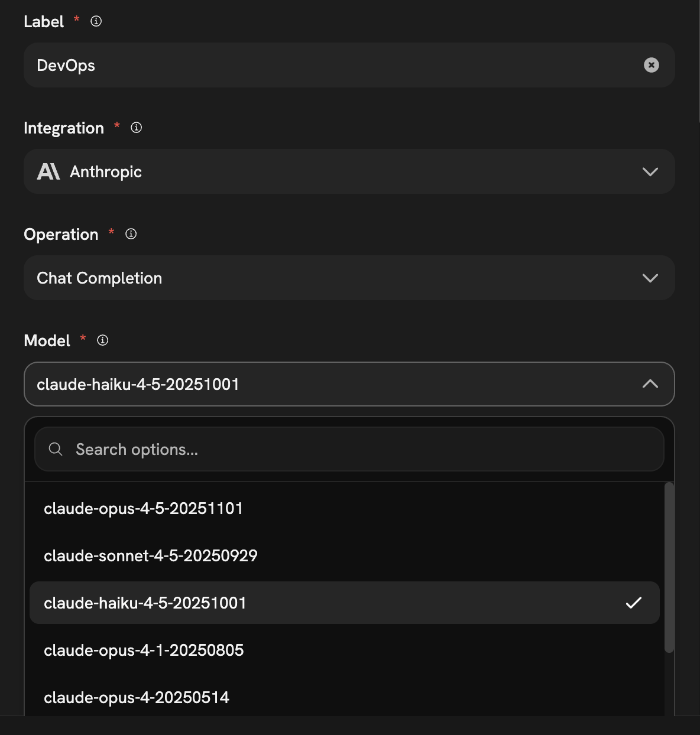The image size is (700, 735).
Task: Collapse the Model dropdown with up chevron
Action: point(650,384)
